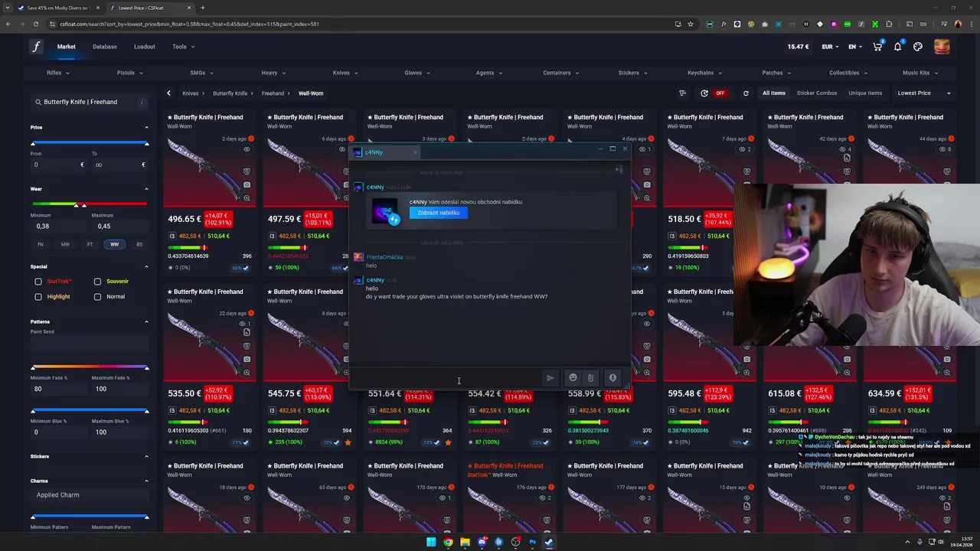
Task: Toggle the Souvenir checkbox
Action: coord(97,282)
